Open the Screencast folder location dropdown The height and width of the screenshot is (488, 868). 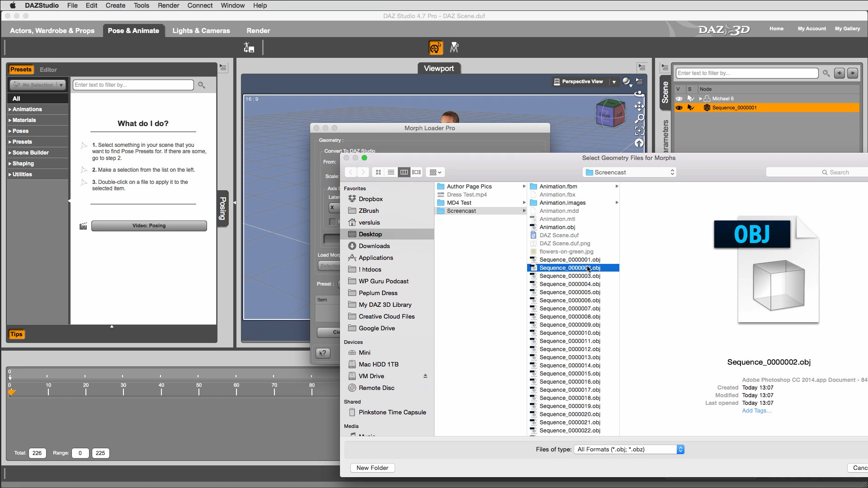coord(629,172)
